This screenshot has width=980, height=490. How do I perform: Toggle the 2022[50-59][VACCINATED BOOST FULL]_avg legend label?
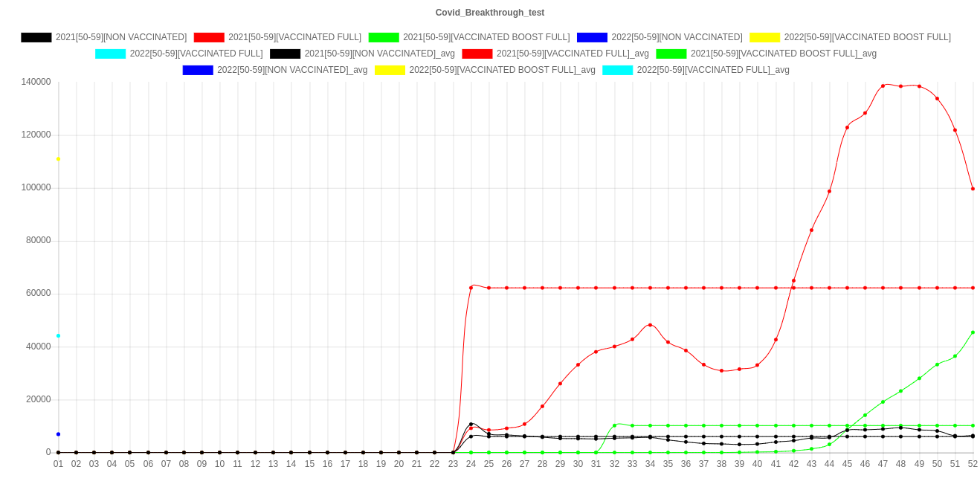[x=502, y=70]
